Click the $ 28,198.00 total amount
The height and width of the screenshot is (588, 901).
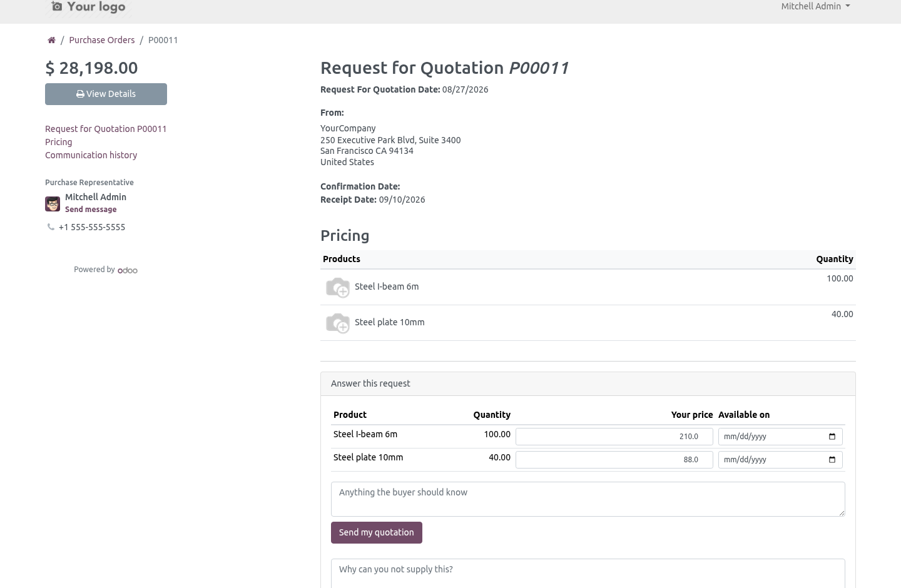[x=91, y=68]
